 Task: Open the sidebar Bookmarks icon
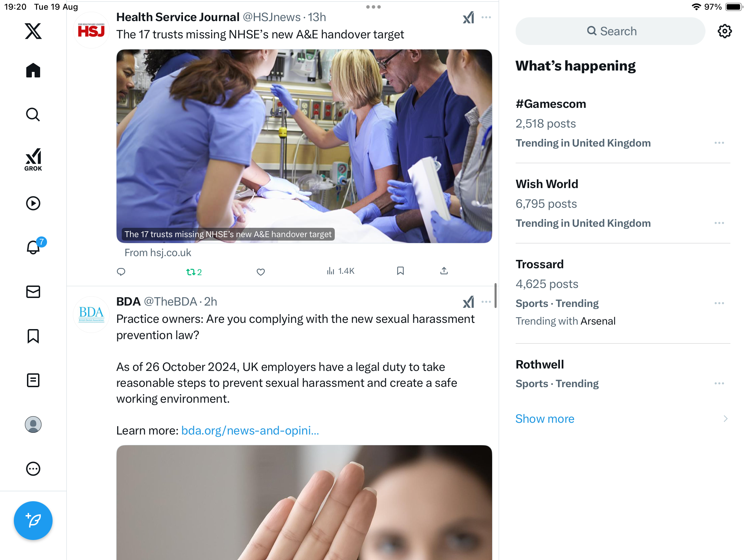coord(33,336)
